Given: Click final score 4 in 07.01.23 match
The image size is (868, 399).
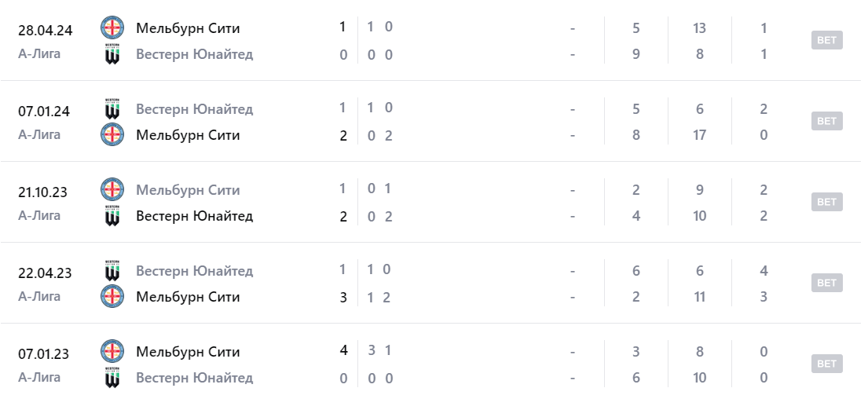Looking at the screenshot, I should (x=343, y=350).
